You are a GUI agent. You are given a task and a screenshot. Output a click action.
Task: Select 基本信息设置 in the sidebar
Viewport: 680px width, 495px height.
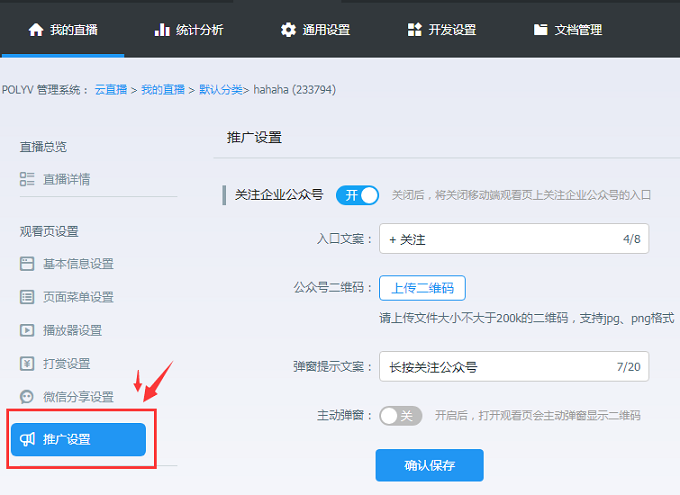pyautogui.click(x=78, y=264)
